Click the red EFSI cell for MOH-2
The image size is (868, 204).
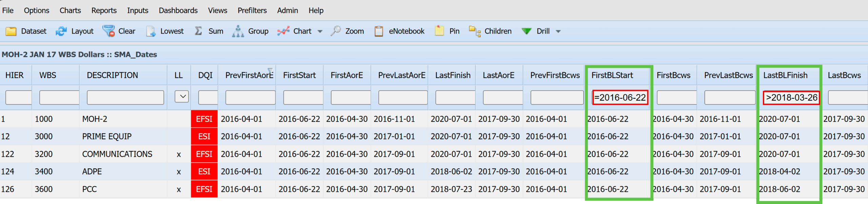coord(204,119)
